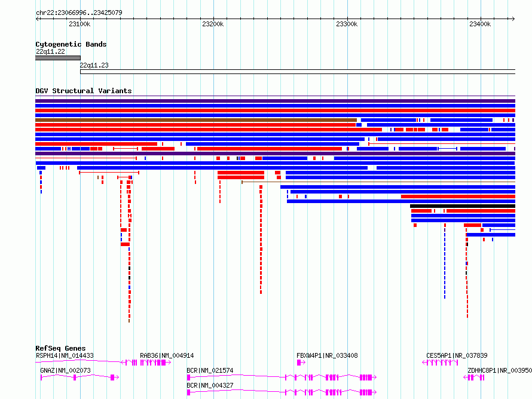Select the BCR NM_021574 transcript glyph
Screen dimensions: 532x399
(282, 377)
